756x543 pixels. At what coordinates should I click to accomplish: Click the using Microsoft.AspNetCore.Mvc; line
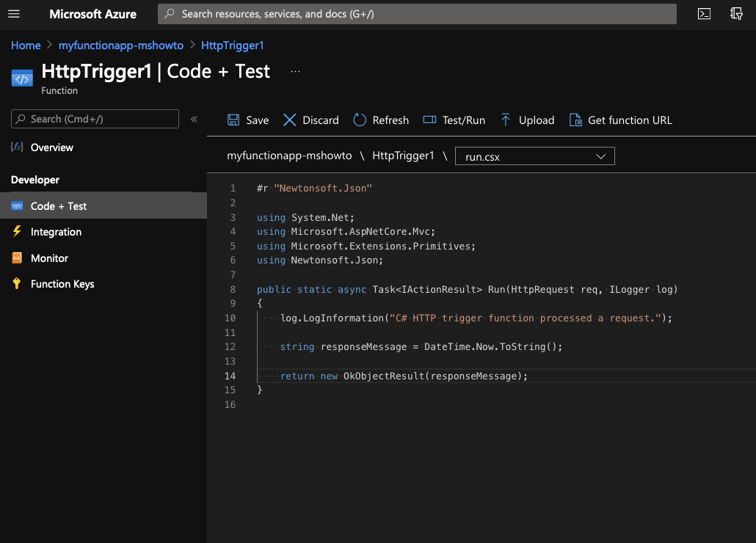tap(346, 232)
